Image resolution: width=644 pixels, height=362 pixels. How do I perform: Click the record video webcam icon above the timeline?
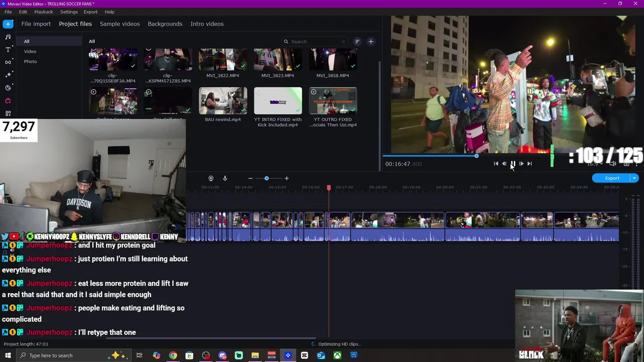tap(211, 178)
